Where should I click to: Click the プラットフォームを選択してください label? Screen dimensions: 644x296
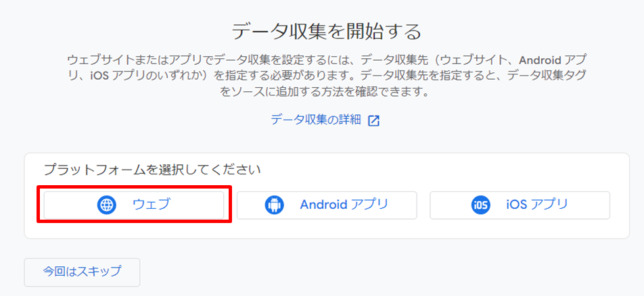click(x=152, y=170)
